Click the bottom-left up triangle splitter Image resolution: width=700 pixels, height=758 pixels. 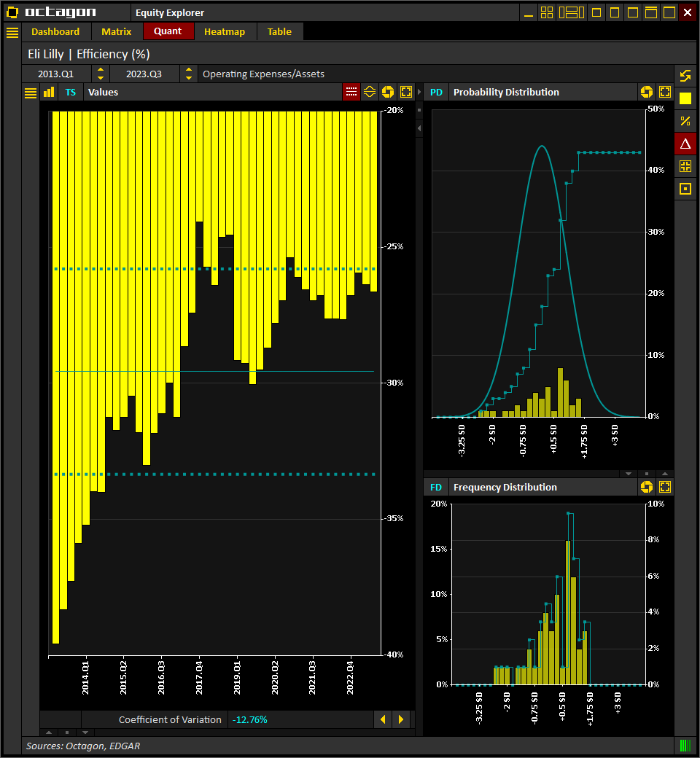coord(48,732)
